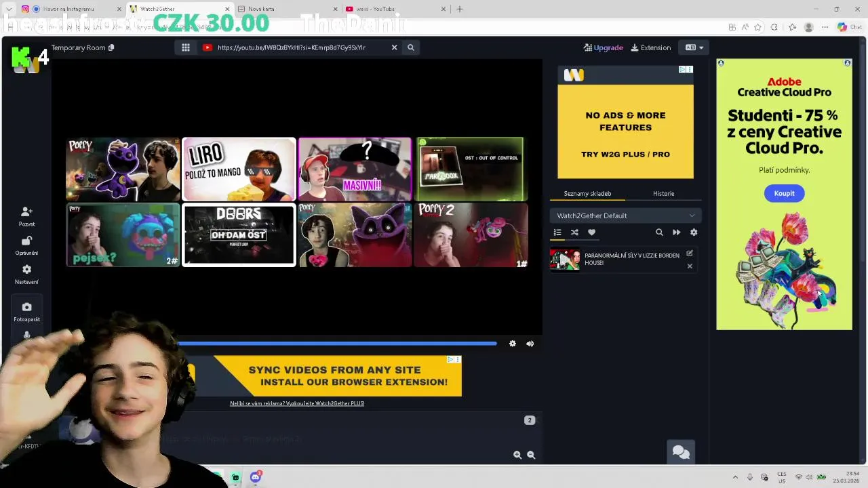Toggle the microphone icon in the sidebar
Viewport: 868px width, 488px height.
(26, 335)
